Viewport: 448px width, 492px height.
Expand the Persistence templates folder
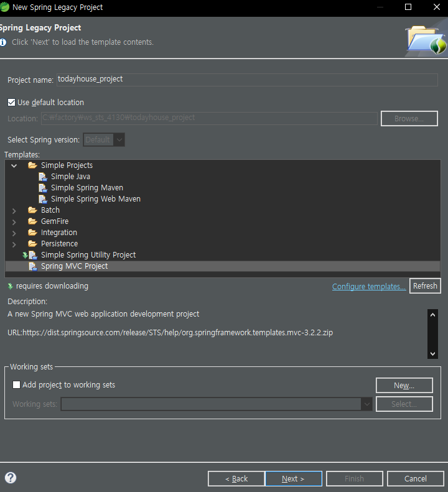(14, 244)
